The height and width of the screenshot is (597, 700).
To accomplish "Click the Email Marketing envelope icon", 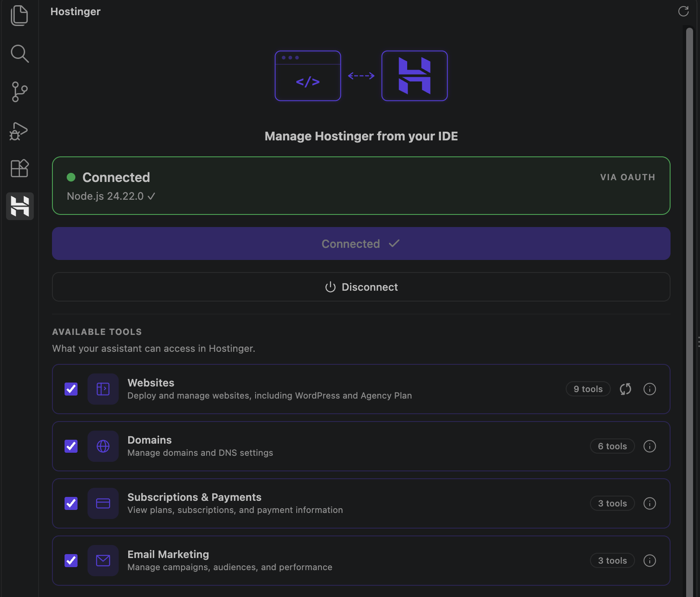I will click(x=103, y=561).
